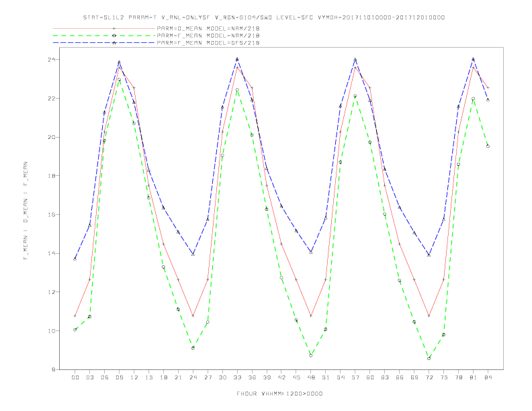Select legend entry PARM=O_MEAN MODEL=NAM/218
The image size is (532, 411).
[x=208, y=28]
